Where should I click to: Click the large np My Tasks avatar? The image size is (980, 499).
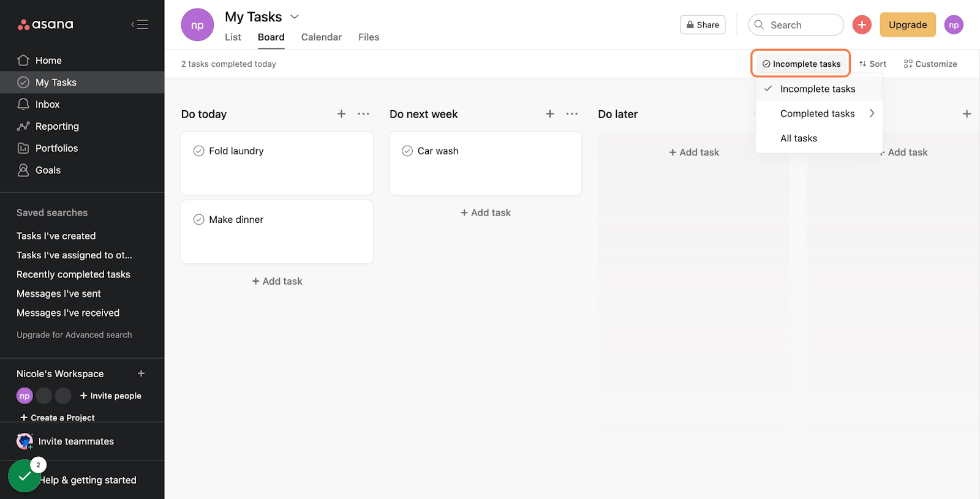click(x=197, y=25)
